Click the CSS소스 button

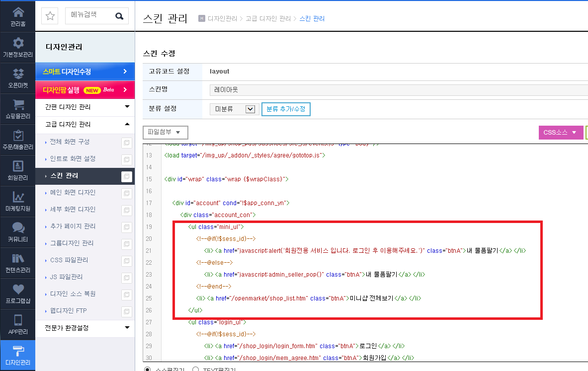pos(561,132)
